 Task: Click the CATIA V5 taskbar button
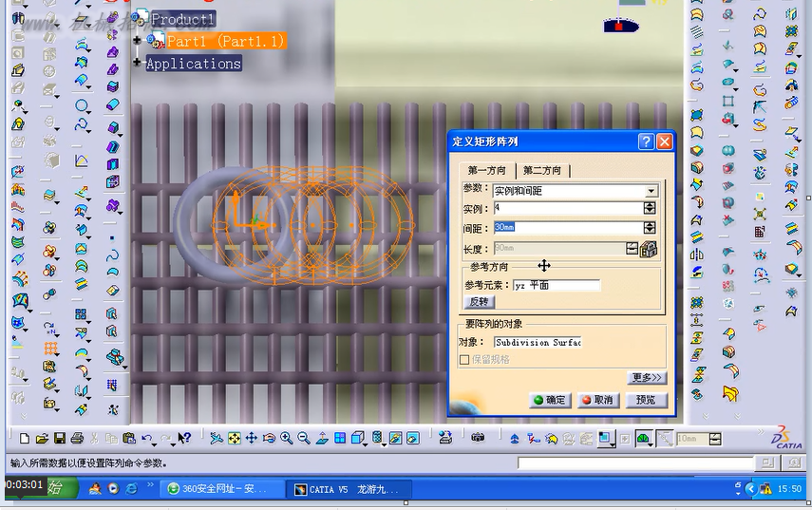pos(349,489)
